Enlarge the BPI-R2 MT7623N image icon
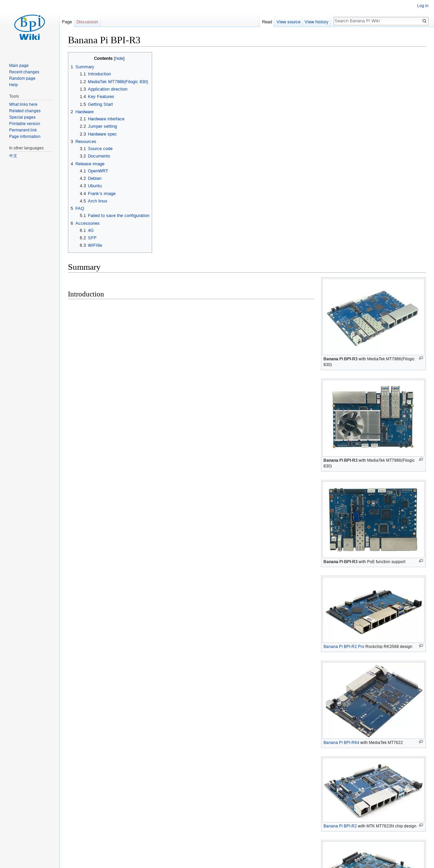The height and width of the screenshot is (868, 434). point(421,825)
